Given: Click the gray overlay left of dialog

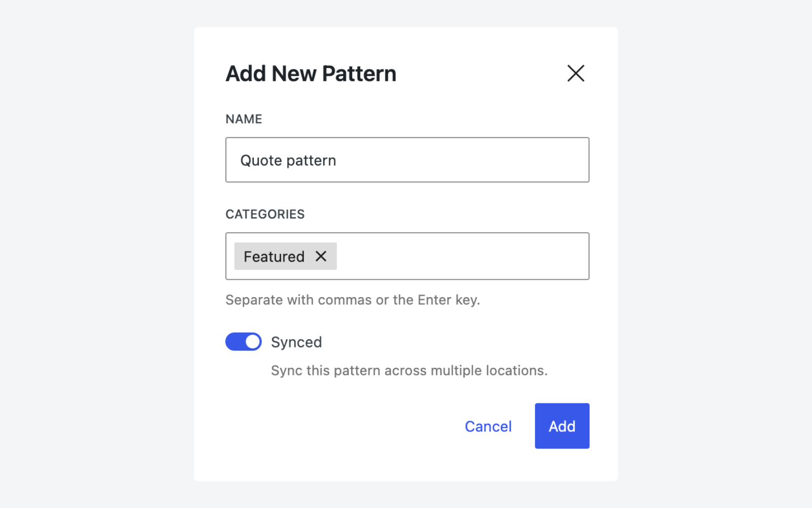Looking at the screenshot, I should pyautogui.click(x=96, y=254).
